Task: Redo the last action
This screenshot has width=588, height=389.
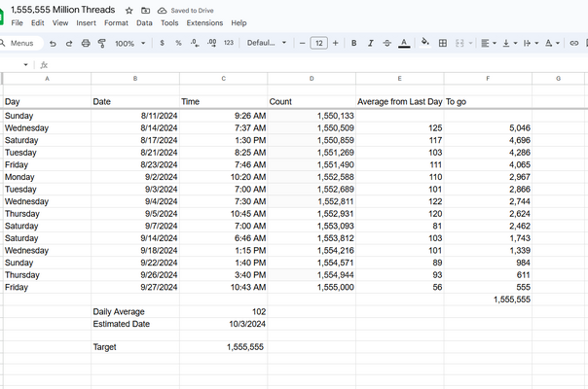Action: click(69, 43)
